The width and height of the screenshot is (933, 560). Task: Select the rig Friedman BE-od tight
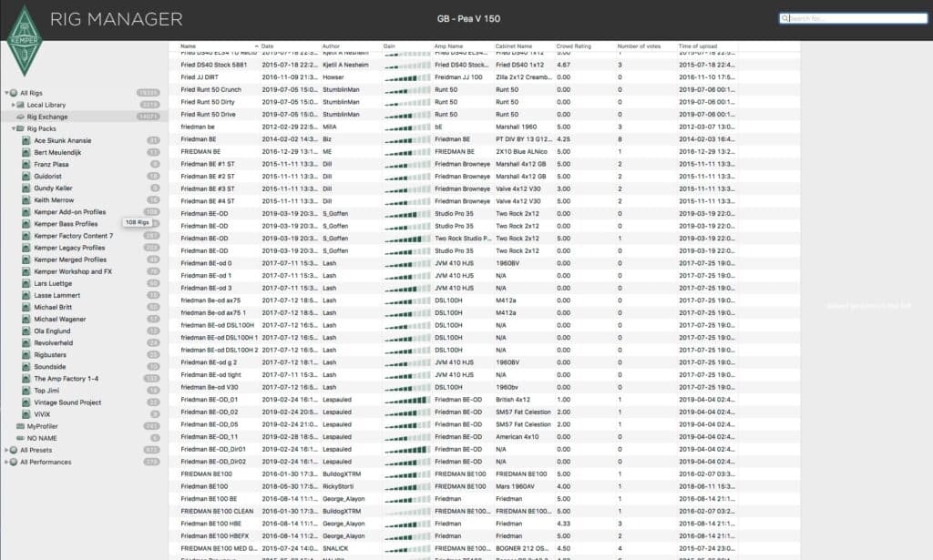(210, 374)
